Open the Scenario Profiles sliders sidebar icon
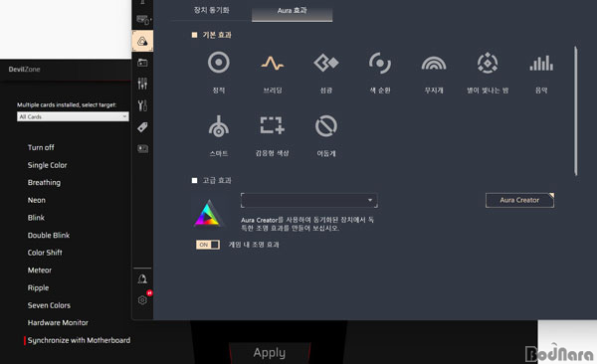The width and height of the screenshot is (597, 364). tap(142, 84)
